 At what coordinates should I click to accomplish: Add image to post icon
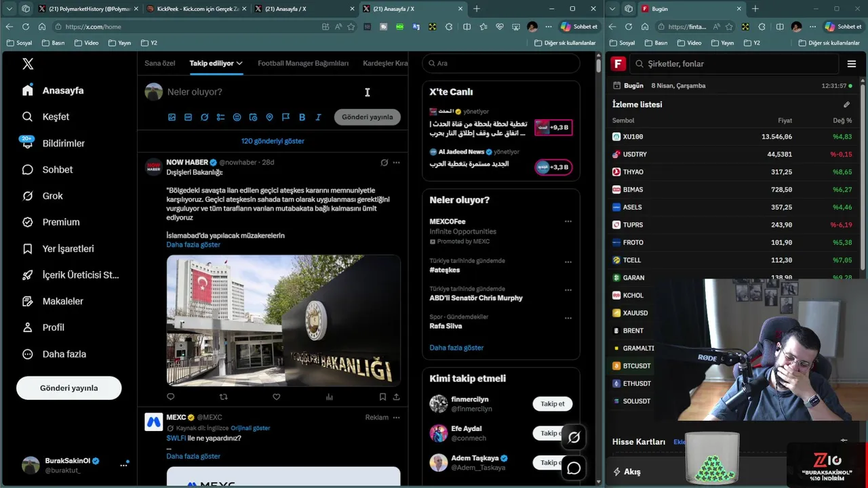tap(172, 117)
